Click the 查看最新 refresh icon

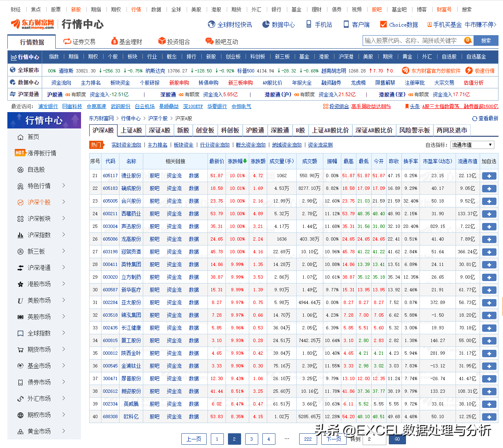coord(475,119)
